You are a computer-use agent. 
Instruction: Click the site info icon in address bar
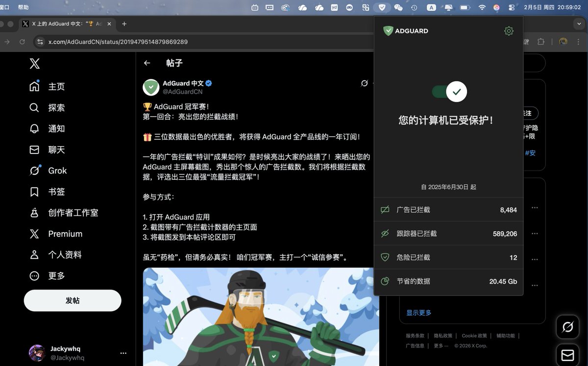pyautogui.click(x=40, y=42)
